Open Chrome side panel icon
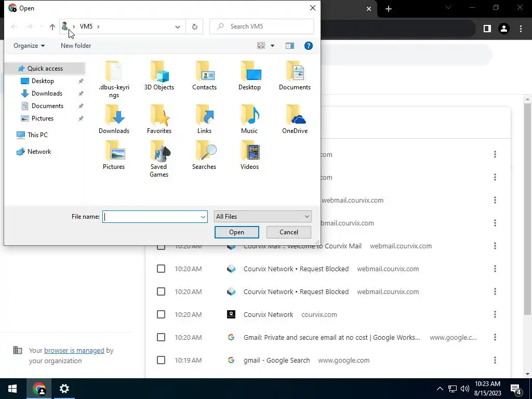Viewport: 532px width, 399px height. click(x=487, y=29)
